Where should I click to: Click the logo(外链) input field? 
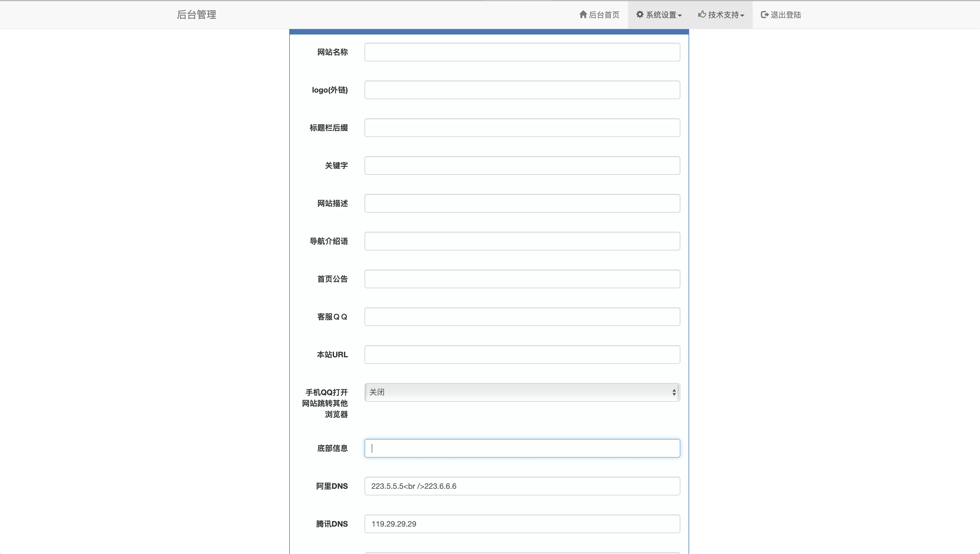522,90
